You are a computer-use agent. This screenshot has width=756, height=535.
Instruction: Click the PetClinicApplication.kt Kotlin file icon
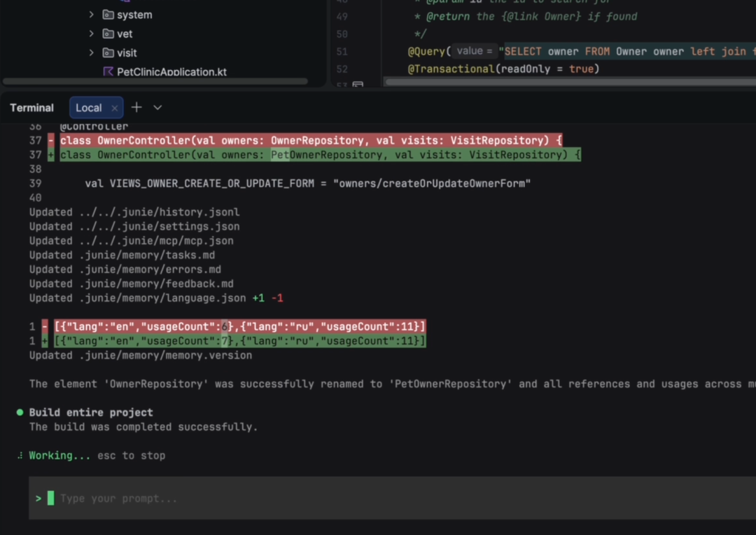point(108,71)
